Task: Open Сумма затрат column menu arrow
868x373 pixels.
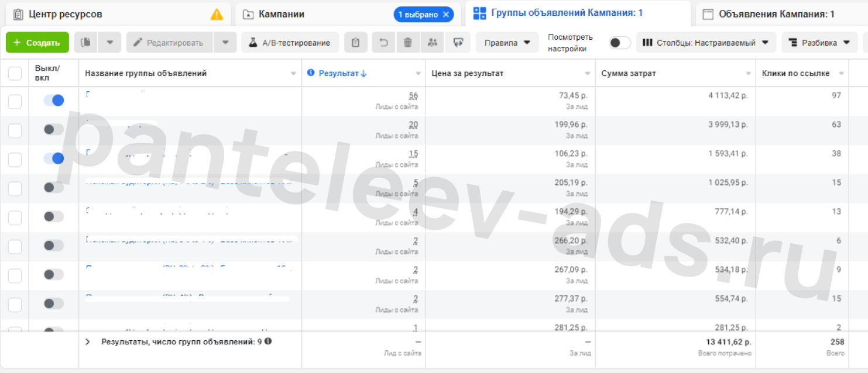Action: pyautogui.click(x=748, y=74)
